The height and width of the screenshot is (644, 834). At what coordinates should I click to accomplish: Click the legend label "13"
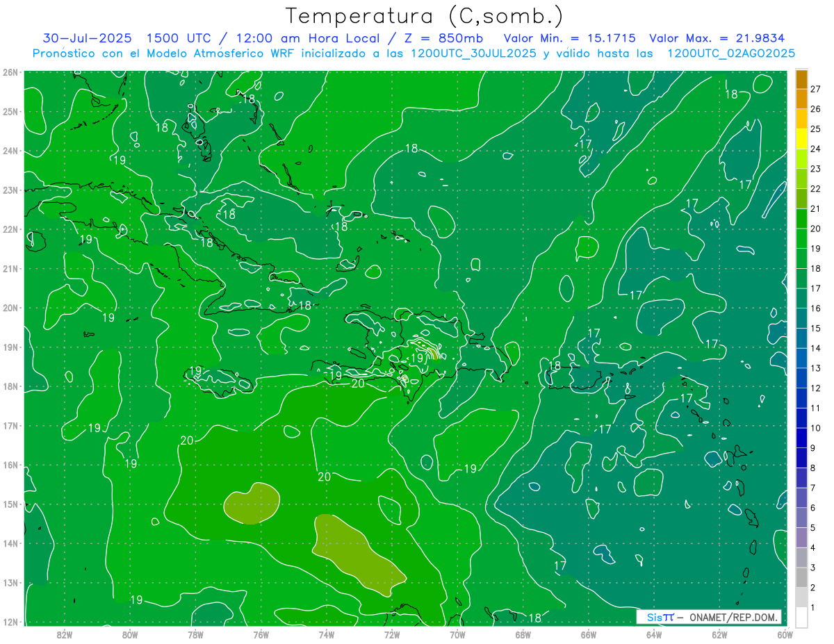tap(815, 368)
